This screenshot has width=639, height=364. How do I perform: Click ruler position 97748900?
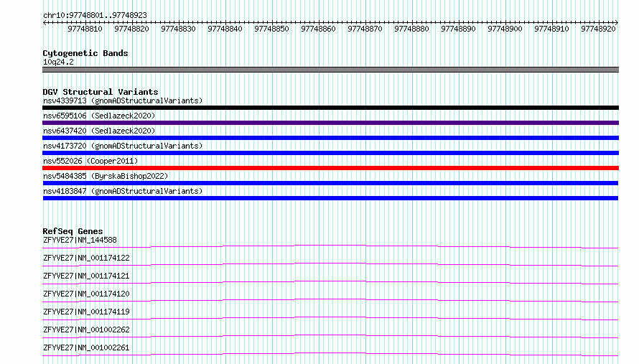click(505, 29)
